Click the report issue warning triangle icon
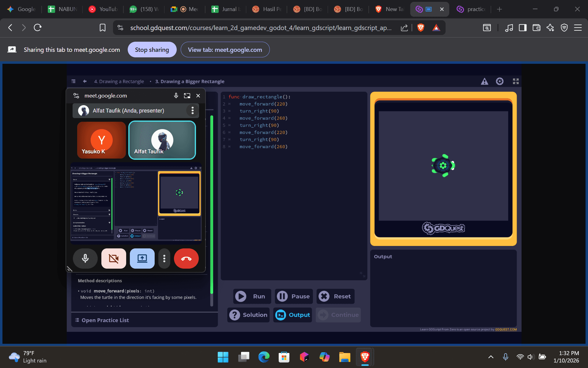The image size is (588, 368). click(484, 81)
